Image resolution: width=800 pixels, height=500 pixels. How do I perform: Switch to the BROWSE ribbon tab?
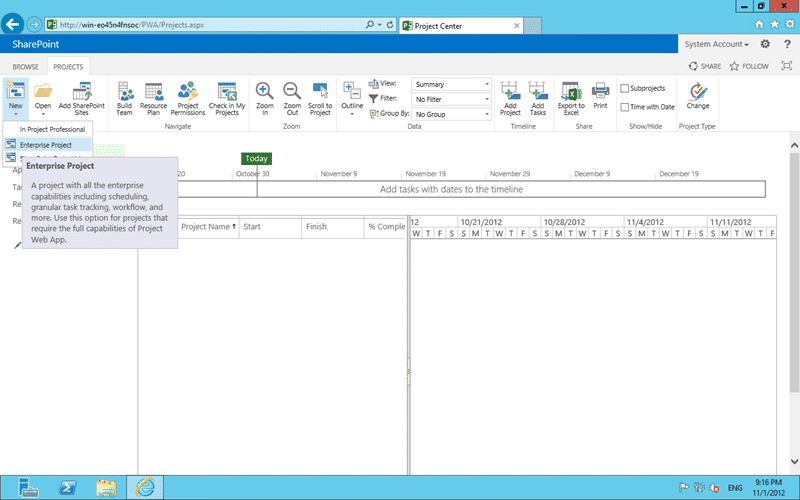point(26,67)
